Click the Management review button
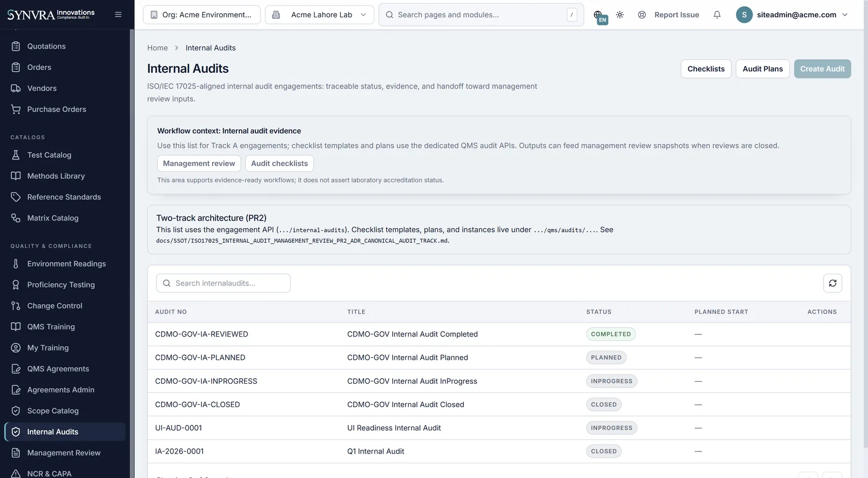This screenshot has width=868, height=478. click(x=199, y=163)
